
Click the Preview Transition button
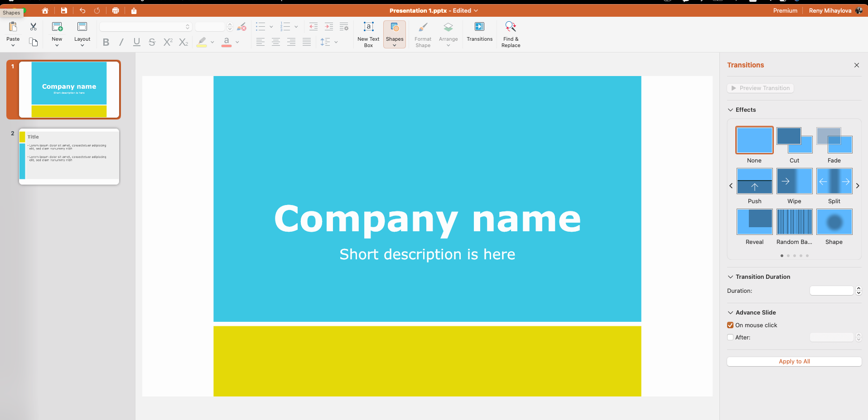point(760,88)
